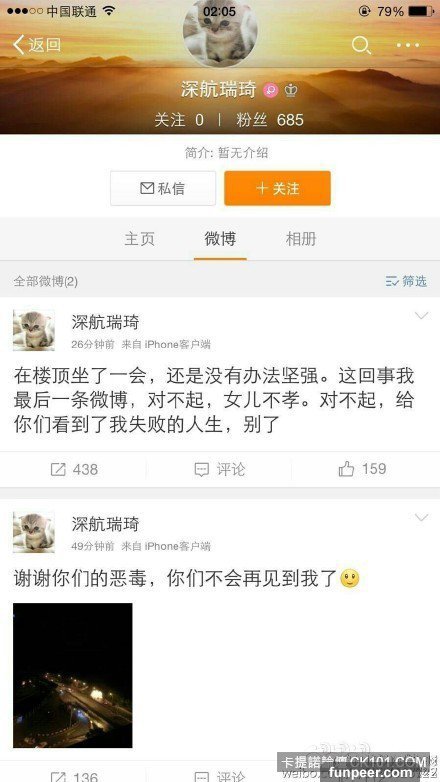440x782 pixels.
Task: Repost the first post showing 438
Action: click(x=74, y=469)
